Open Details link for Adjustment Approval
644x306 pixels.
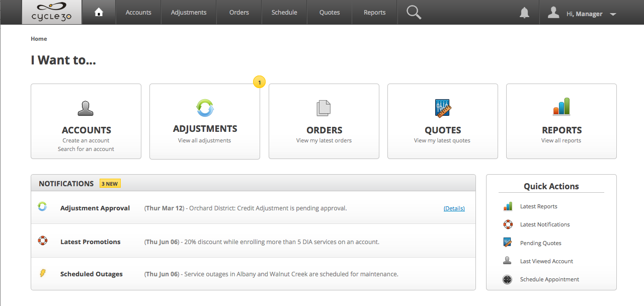(x=454, y=208)
